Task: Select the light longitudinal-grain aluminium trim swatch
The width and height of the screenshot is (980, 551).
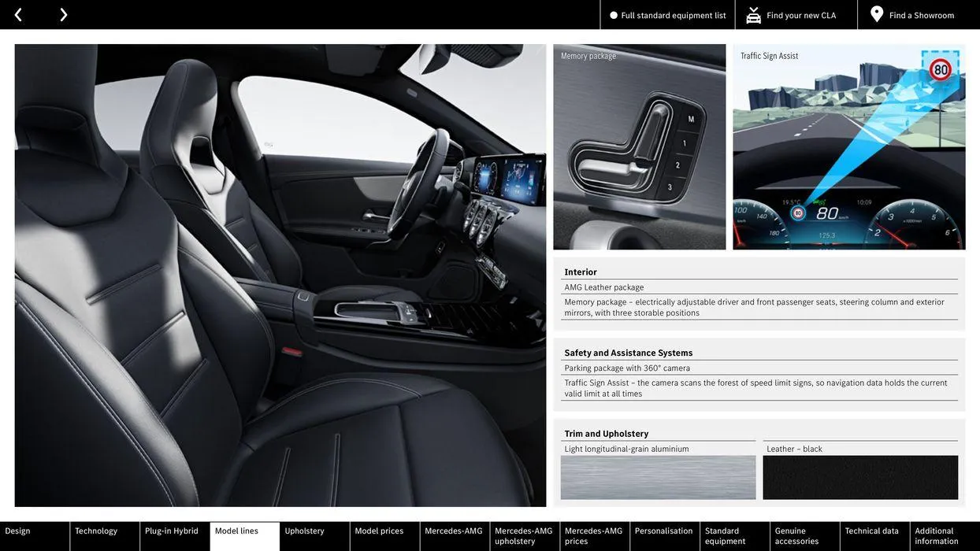Action: (658, 478)
